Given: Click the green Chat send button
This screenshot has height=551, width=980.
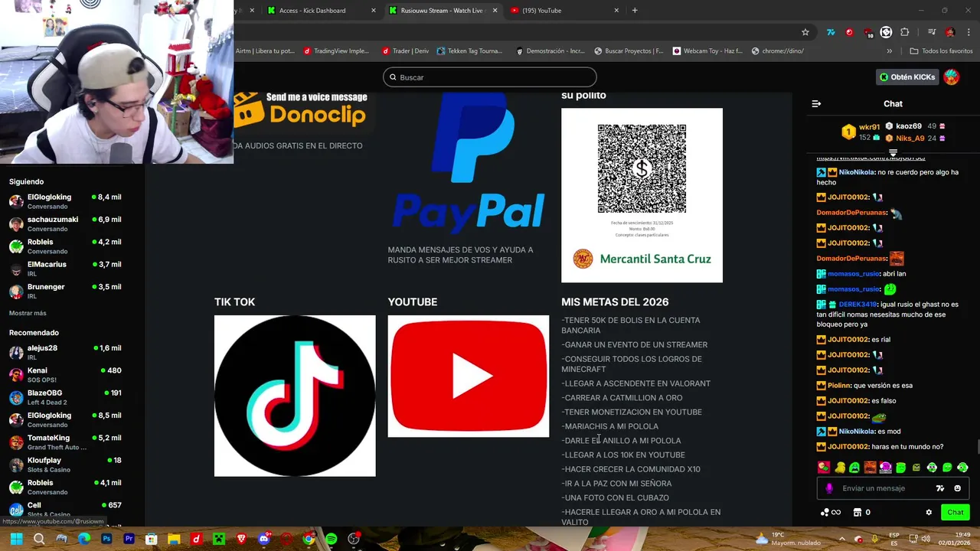Looking at the screenshot, I should coord(955,513).
